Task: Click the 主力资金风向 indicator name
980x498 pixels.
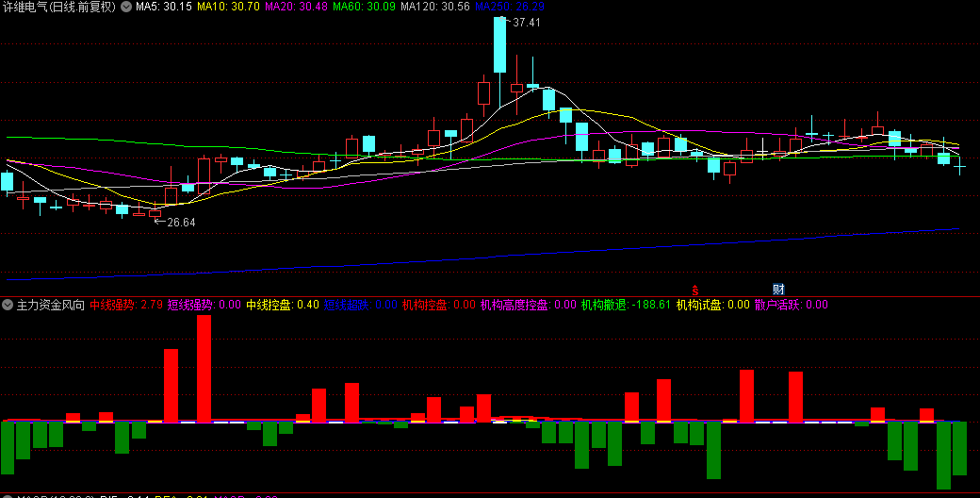Action: coord(51,306)
